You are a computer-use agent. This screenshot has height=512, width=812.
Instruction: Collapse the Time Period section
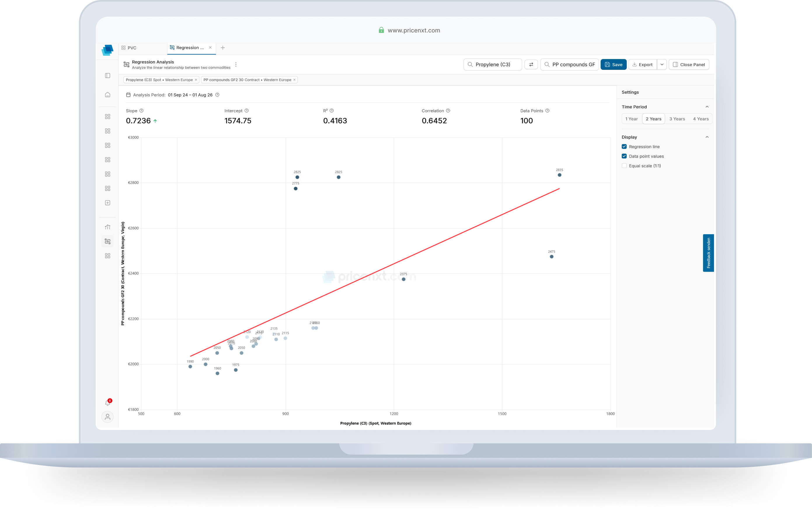[x=707, y=107]
